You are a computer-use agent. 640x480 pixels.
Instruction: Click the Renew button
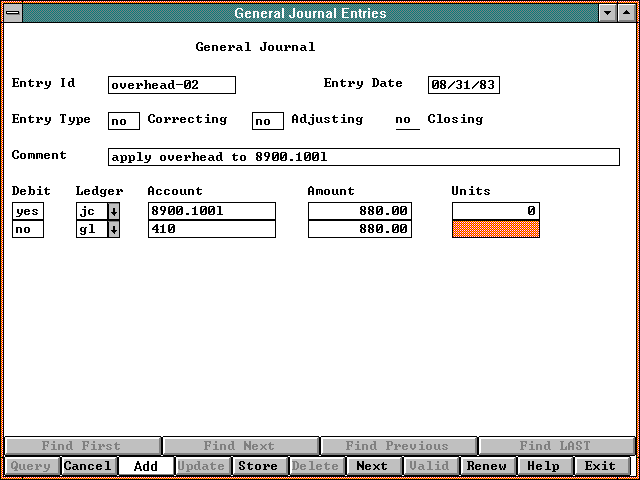tap(487, 466)
